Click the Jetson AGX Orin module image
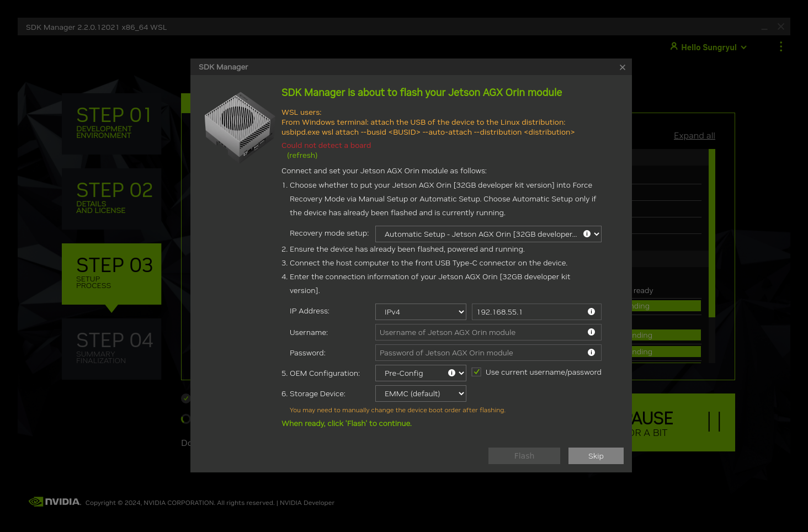The height and width of the screenshot is (532, 808). tap(240, 127)
